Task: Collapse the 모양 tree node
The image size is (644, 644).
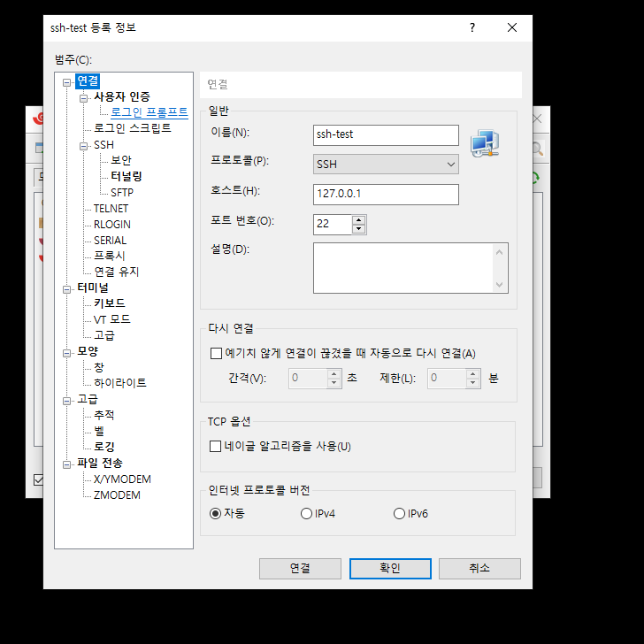Action: coord(66,353)
